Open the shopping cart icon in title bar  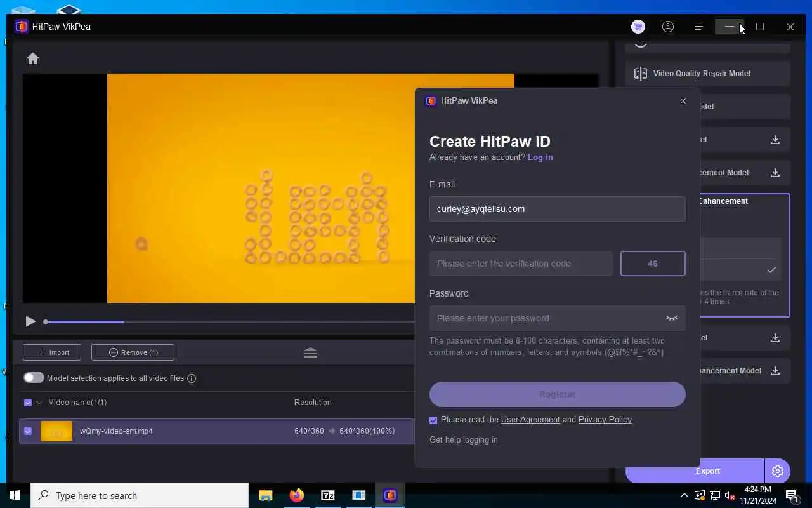(x=638, y=27)
